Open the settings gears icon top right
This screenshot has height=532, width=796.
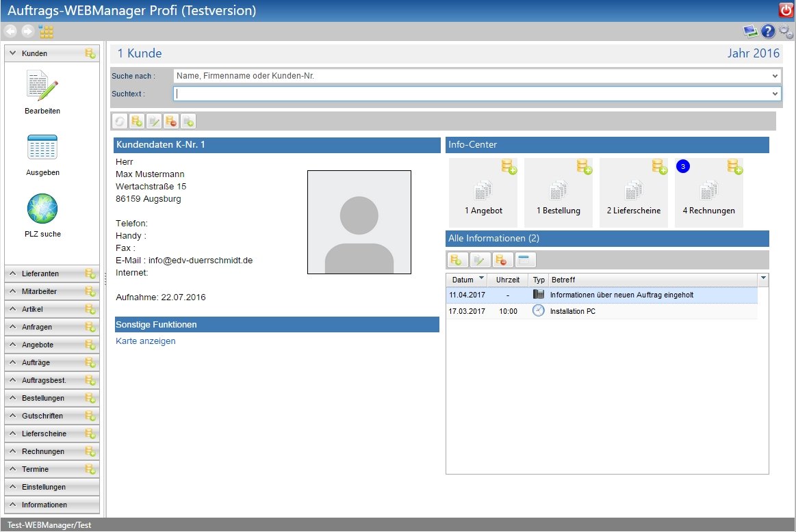coord(786,31)
